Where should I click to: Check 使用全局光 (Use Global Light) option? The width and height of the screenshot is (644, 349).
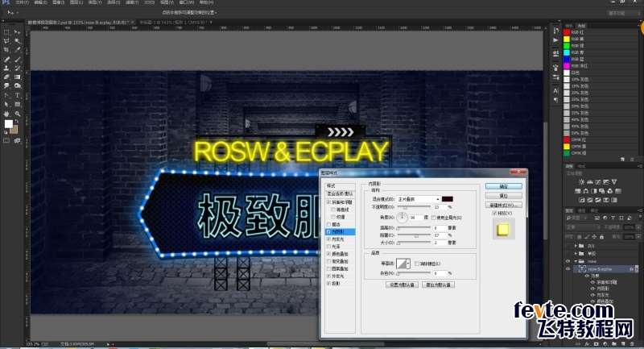click(x=433, y=218)
